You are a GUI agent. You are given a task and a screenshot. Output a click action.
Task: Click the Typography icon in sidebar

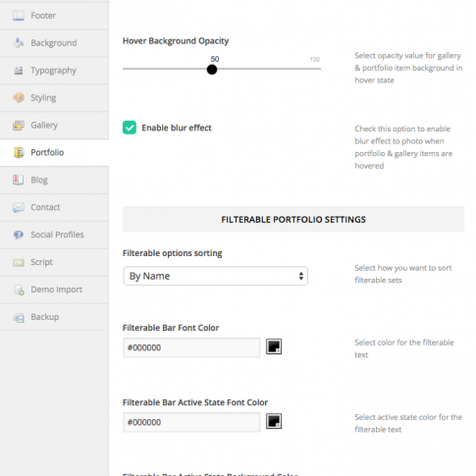coord(19,71)
